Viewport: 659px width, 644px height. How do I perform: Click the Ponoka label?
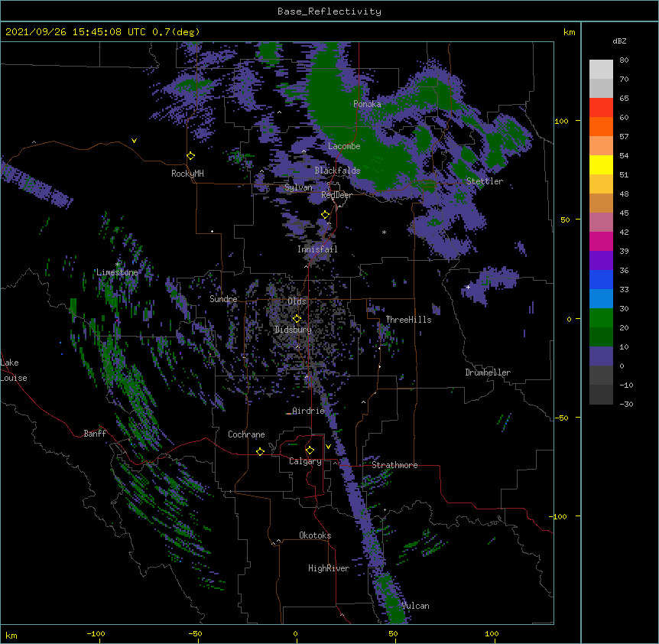tap(367, 104)
